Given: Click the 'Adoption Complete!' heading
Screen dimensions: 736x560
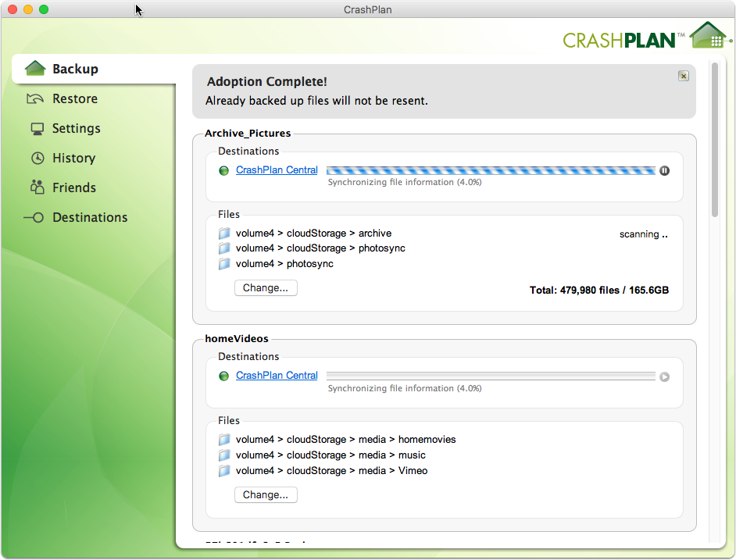Looking at the screenshot, I should pyautogui.click(x=267, y=82).
